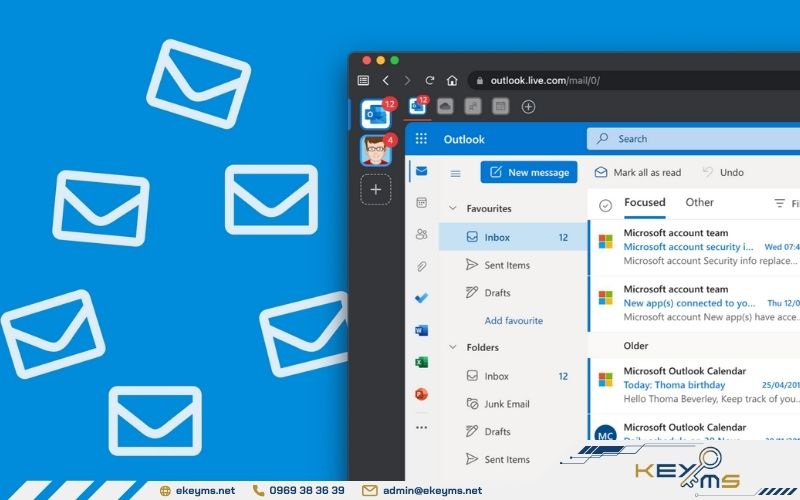Switch to the Other inbox tab

(x=699, y=203)
